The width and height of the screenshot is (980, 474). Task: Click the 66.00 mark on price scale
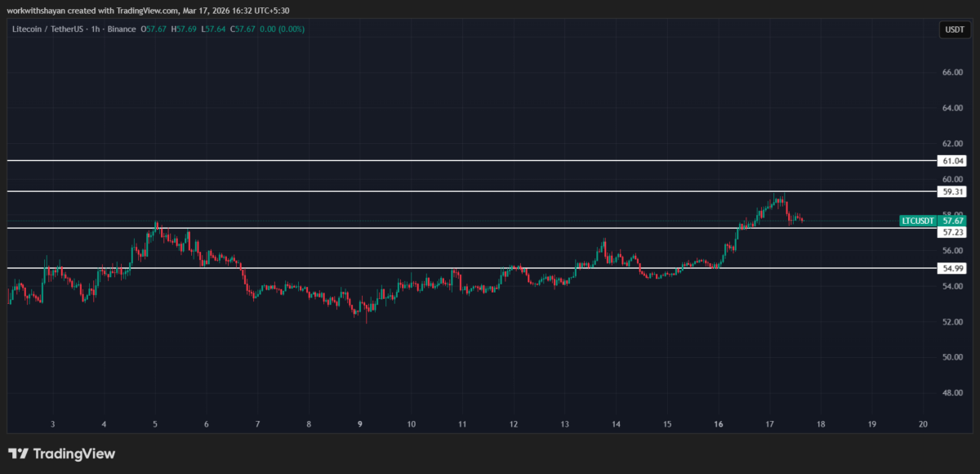[x=952, y=73]
